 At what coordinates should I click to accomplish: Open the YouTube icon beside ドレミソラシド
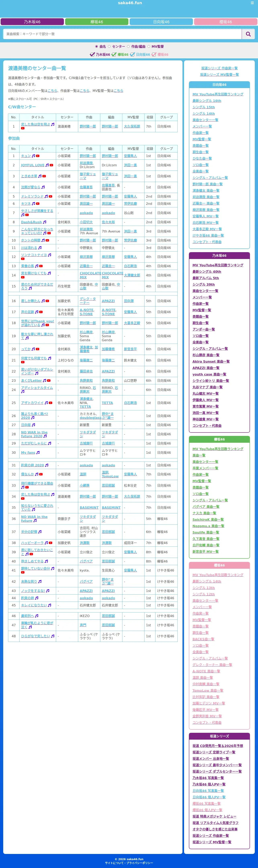(51, 196)
